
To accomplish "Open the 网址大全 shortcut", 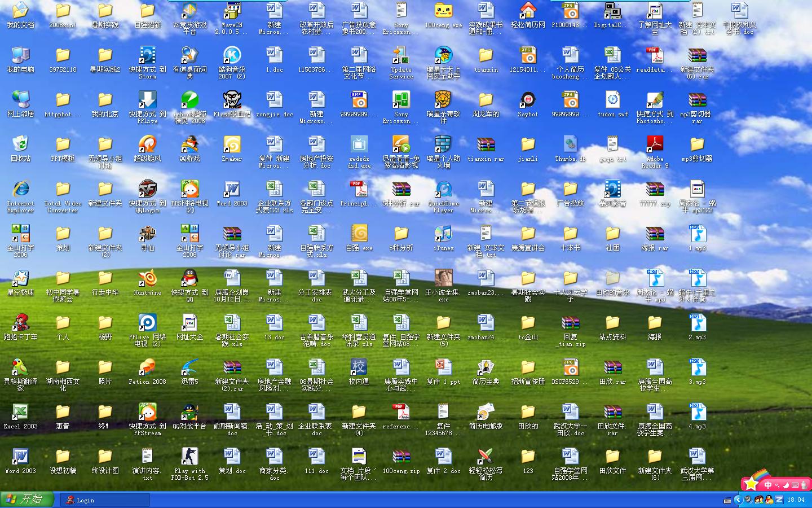I will (189, 327).
